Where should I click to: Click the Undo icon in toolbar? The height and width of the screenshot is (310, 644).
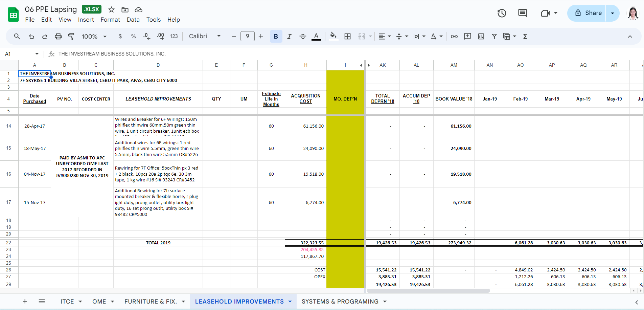(x=31, y=37)
